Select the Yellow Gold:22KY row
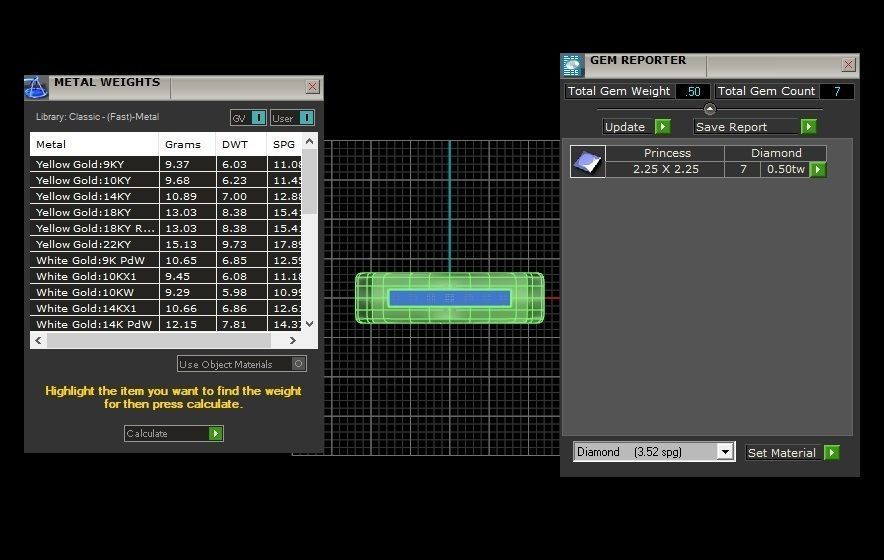 click(166, 244)
